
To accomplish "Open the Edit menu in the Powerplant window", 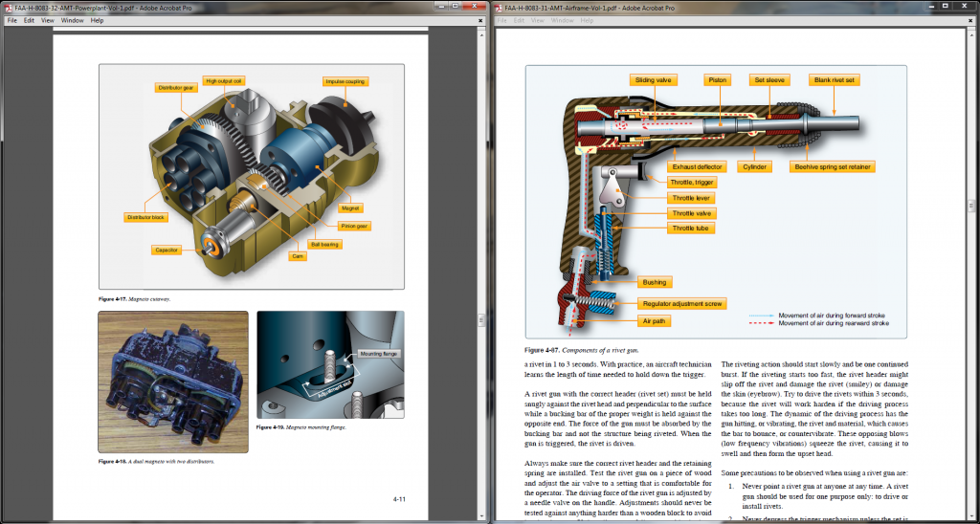I will tap(30, 20).
